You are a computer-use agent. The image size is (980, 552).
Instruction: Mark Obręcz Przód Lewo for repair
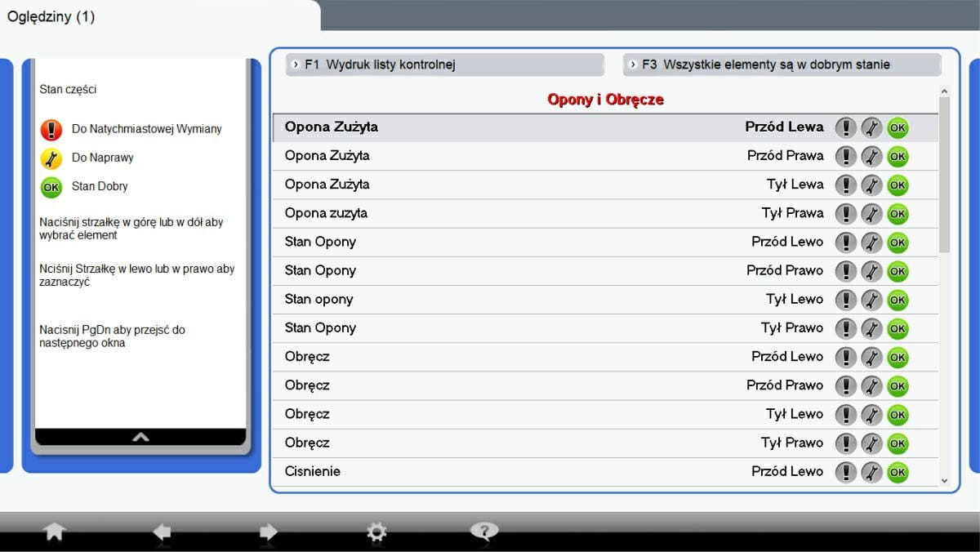tap(872, 357)
